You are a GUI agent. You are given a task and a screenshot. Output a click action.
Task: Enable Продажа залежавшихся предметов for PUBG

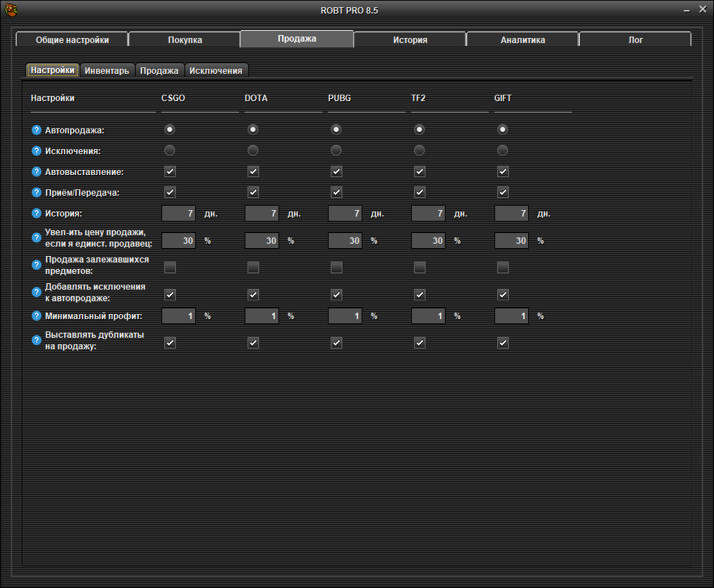tap(337, 267)
